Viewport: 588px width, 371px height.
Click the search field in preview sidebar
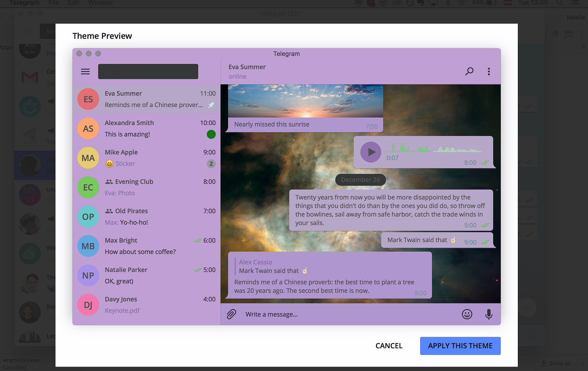148,72
